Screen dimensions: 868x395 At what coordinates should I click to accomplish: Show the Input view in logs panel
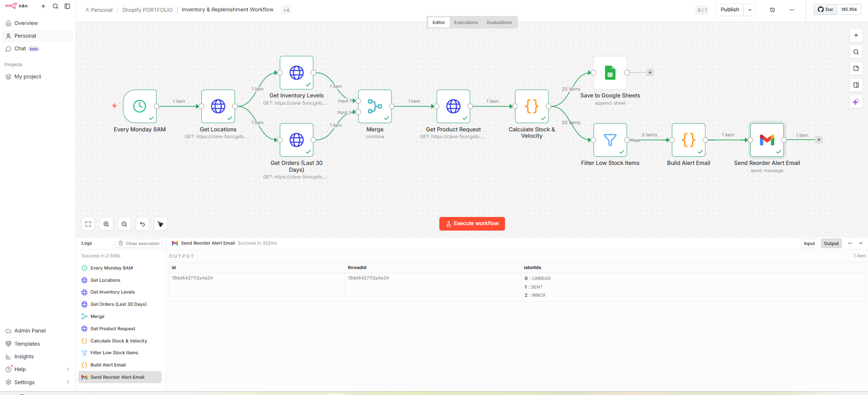click(x=809, y=243)
